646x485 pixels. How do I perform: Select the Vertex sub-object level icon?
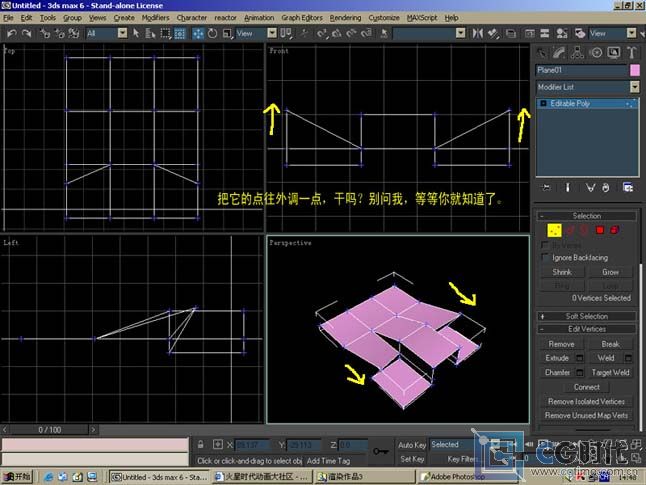[553, 230]
